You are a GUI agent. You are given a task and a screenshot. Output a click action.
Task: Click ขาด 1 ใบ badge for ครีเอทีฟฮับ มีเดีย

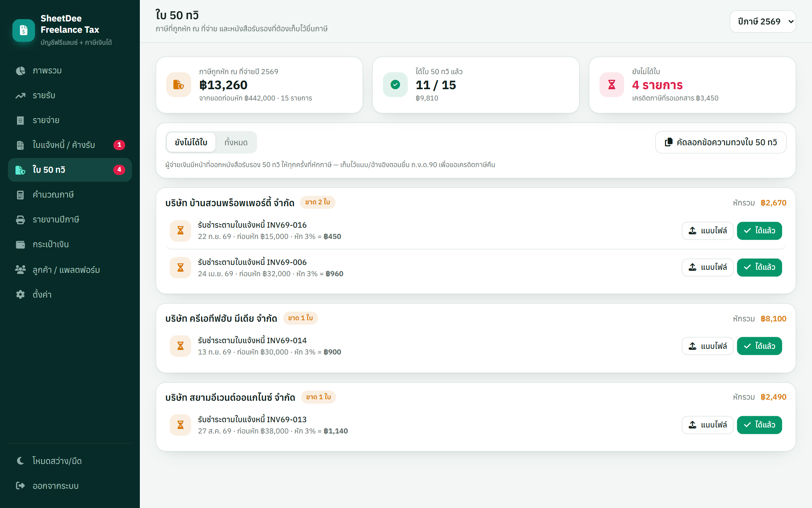pos(300,318)
